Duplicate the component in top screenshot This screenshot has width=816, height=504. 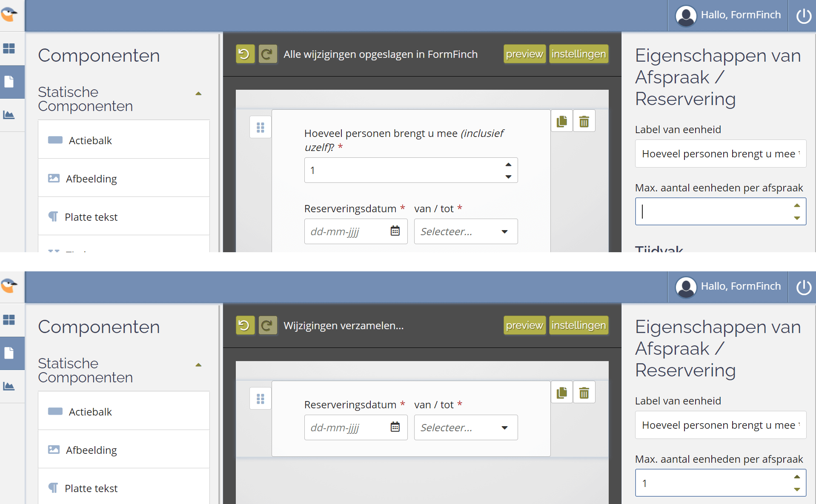click(x=562, y=121)
